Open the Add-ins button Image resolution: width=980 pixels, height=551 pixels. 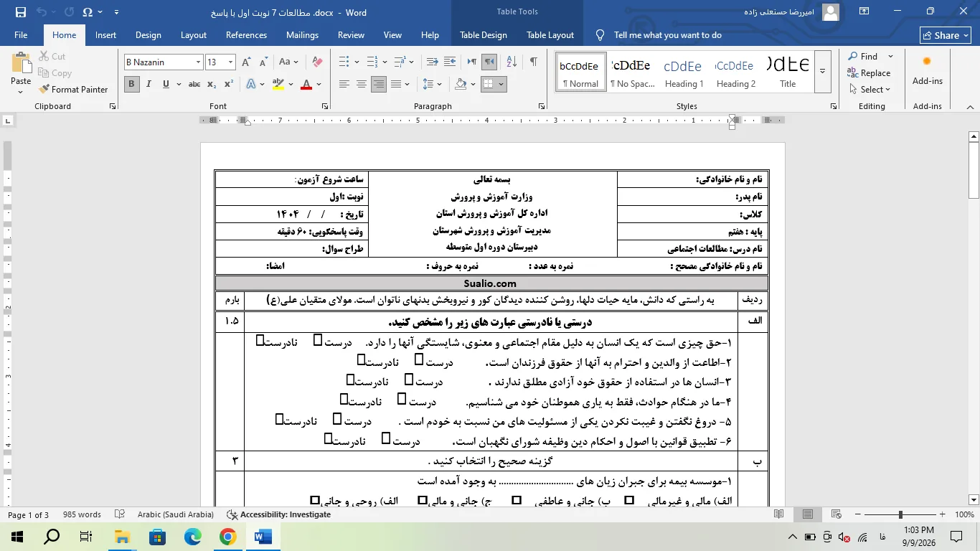click(928, 71)
